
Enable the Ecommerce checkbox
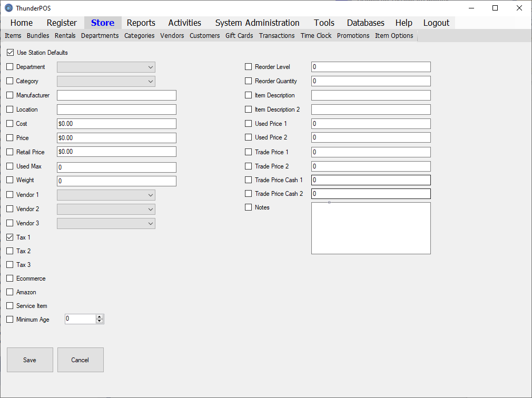click(x=10, y=278)
